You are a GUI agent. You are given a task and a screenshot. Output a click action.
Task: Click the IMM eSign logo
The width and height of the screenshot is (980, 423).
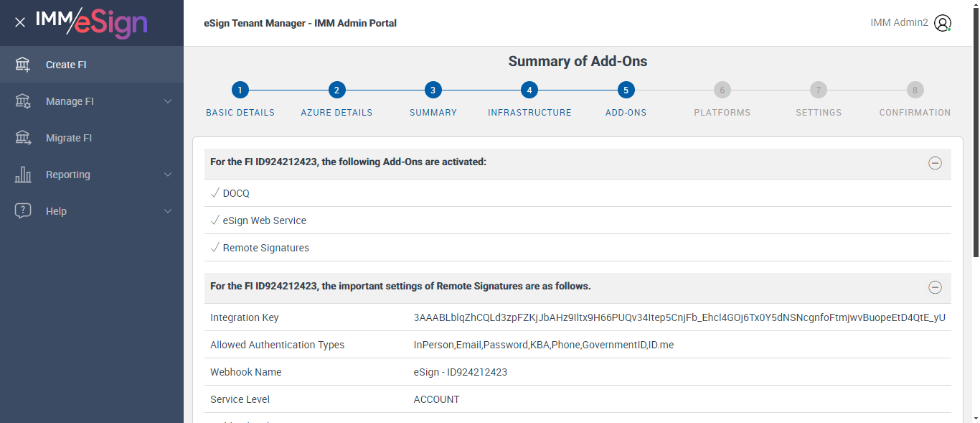pyautogui.click(x=92, y=22)
